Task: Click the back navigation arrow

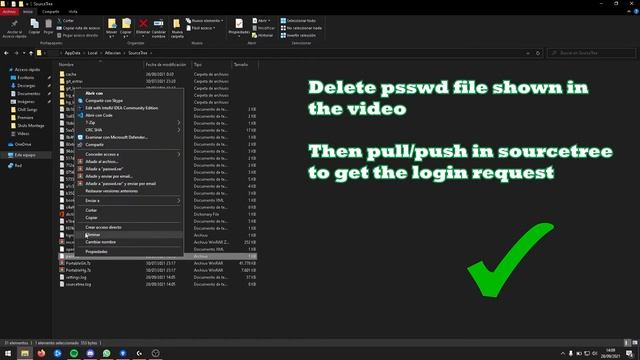Action: [x=6, y=53]
